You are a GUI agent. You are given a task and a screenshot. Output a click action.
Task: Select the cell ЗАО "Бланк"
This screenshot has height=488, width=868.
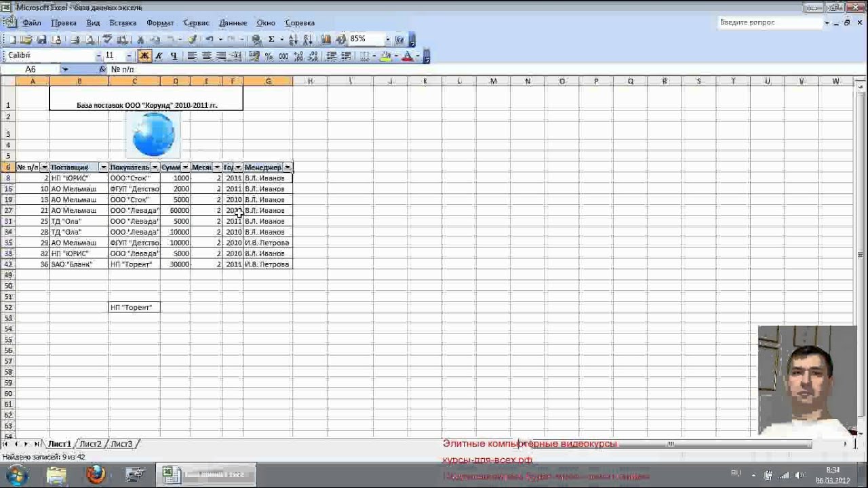coord(79,264)
